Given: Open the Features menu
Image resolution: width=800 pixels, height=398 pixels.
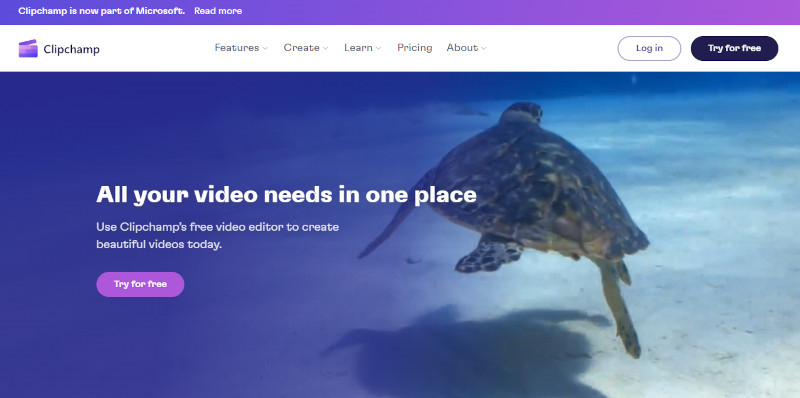Looking at the screenshot, I should [x=237, y=48].
